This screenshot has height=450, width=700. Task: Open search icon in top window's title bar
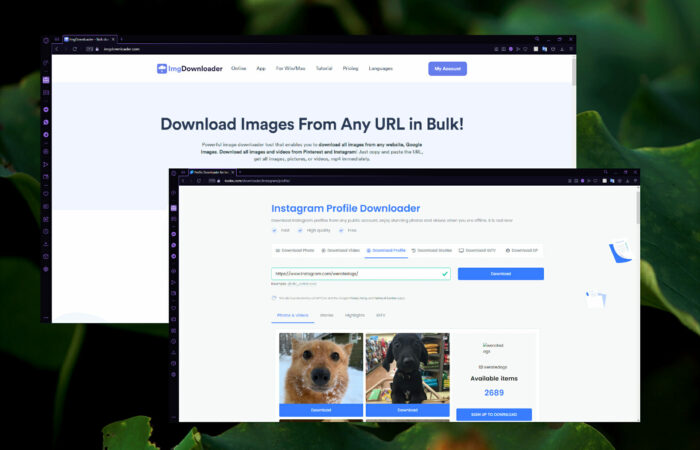[537, 39]
